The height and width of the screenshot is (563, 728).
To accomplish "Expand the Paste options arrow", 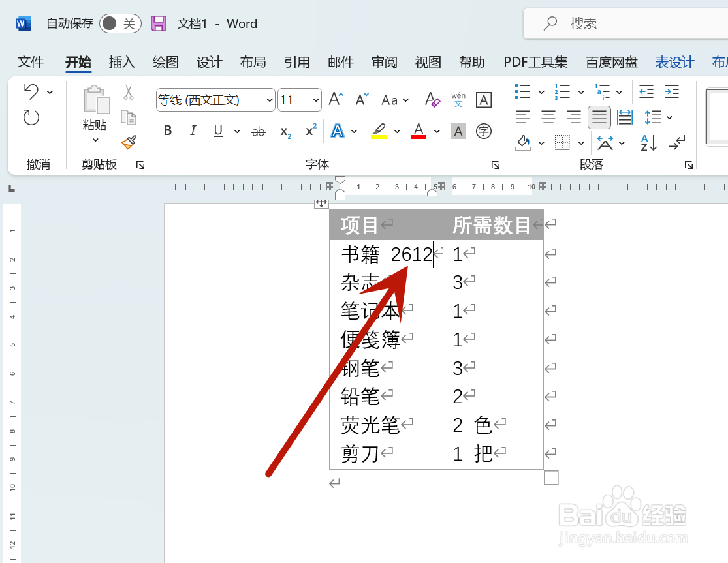I will pos(95,140).
